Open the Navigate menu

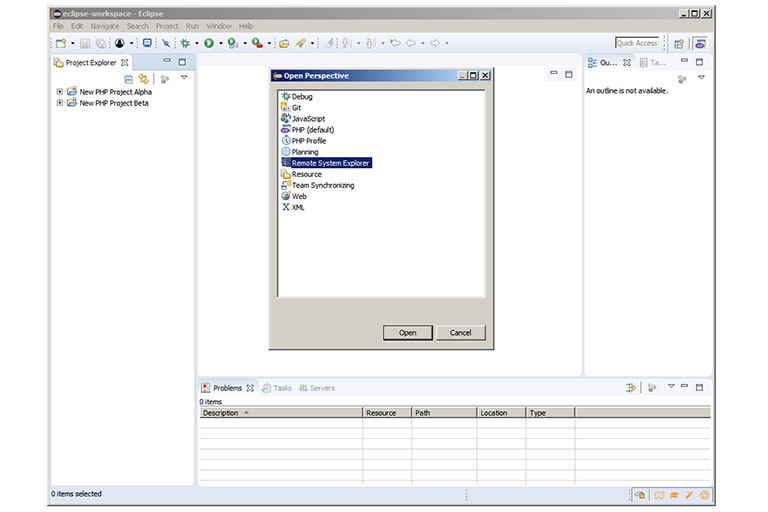[105, 26]
